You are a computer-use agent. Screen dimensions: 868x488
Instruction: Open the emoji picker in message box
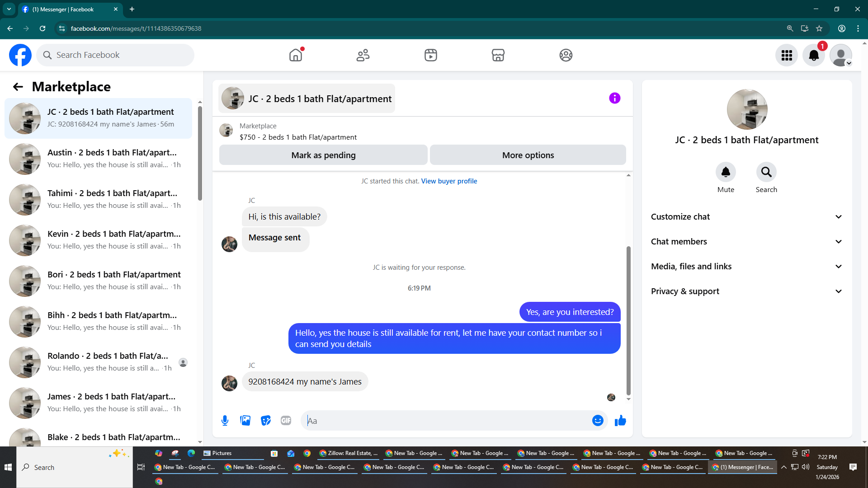(598, 421)
